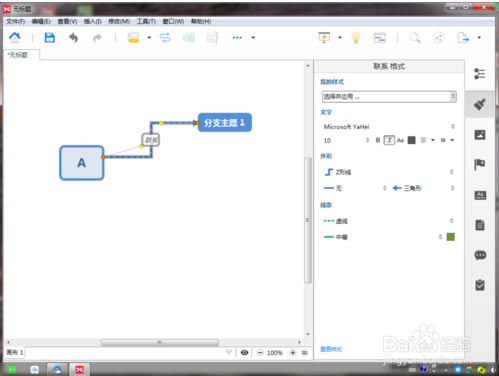Undo the last action

73,38
